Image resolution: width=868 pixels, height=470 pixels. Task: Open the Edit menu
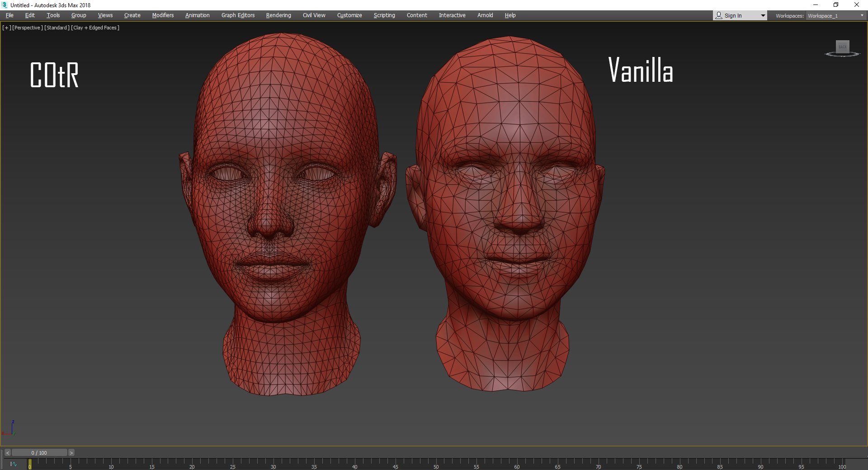click(x=30, y=15)
